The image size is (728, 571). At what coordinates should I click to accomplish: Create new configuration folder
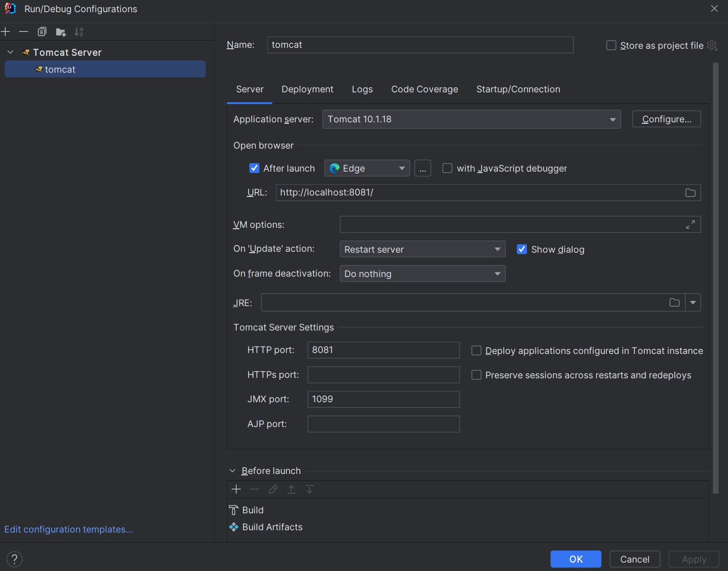[x=61, y=32]
